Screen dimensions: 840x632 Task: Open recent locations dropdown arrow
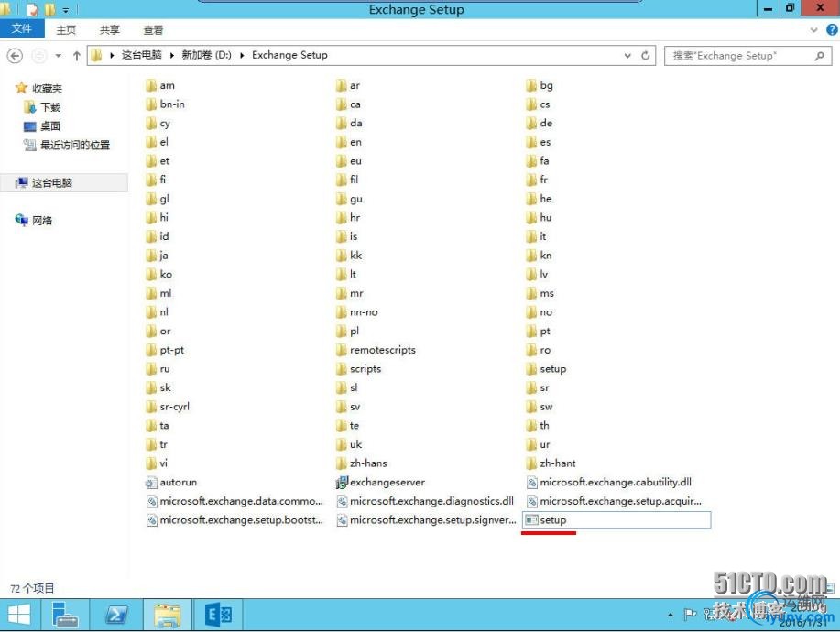coord(58,55)
